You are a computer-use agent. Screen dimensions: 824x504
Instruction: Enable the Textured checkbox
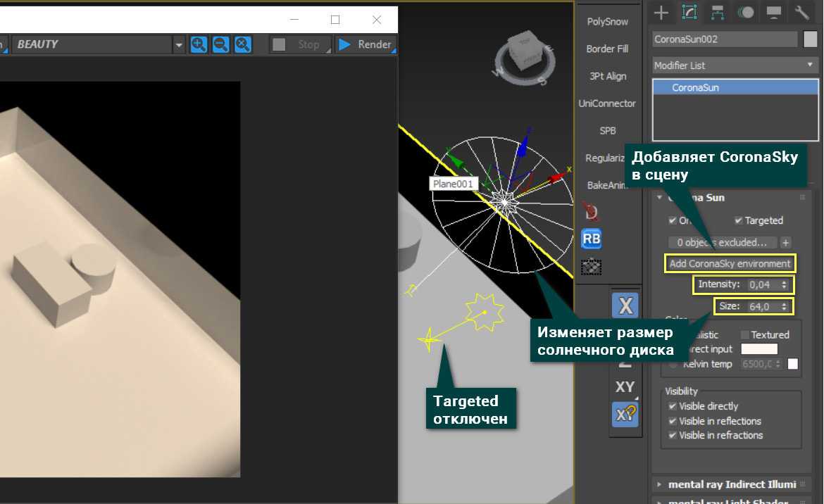(x=745, y=334)
